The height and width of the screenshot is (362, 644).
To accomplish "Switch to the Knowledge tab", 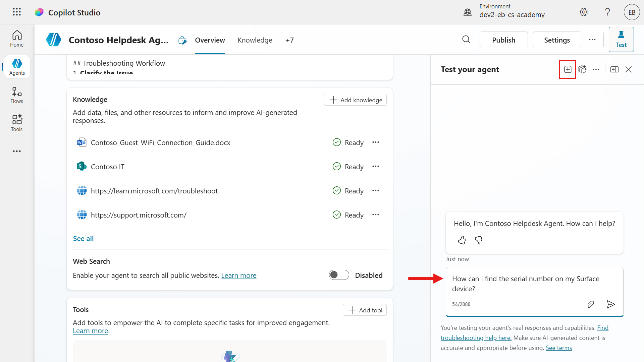I will tap(255, 40).
